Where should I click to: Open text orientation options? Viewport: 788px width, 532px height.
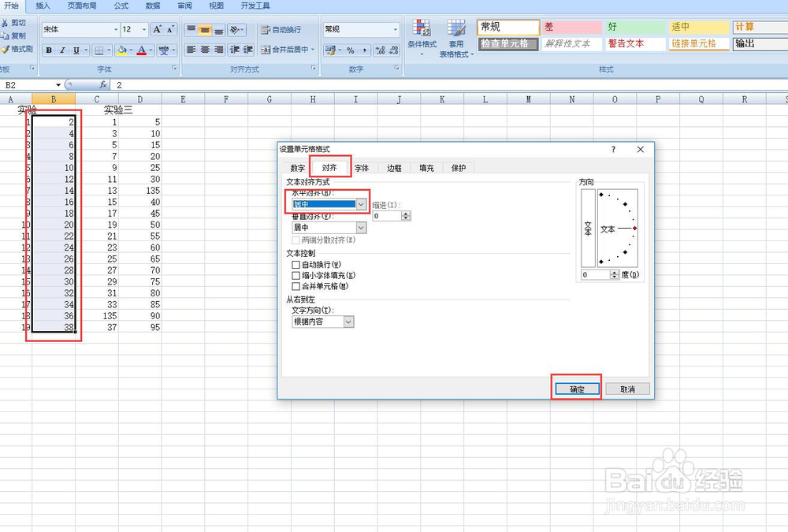[236, 30]
